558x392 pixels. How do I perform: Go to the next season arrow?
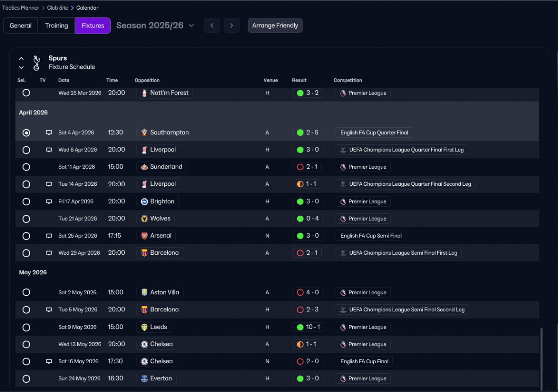click(x=231, y=25)
